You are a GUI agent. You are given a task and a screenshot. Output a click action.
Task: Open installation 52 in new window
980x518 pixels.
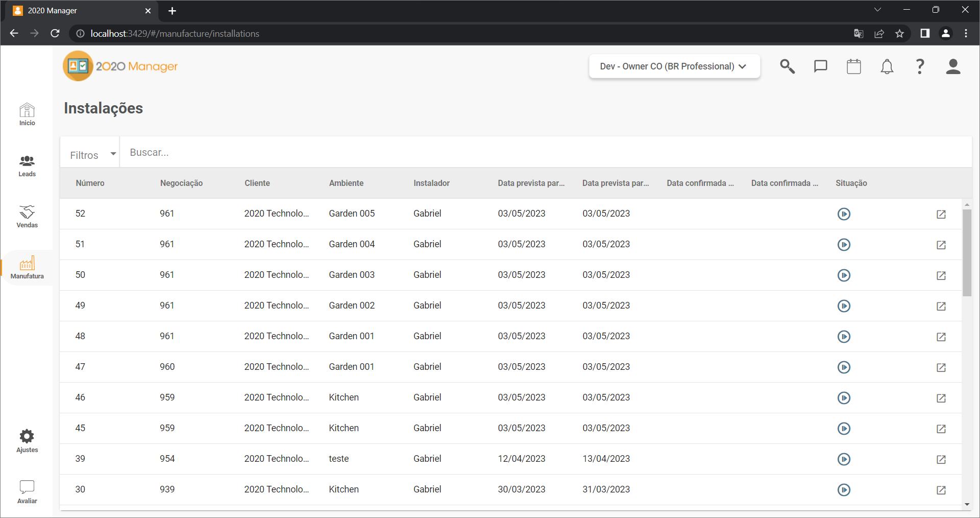coord(941,214)
